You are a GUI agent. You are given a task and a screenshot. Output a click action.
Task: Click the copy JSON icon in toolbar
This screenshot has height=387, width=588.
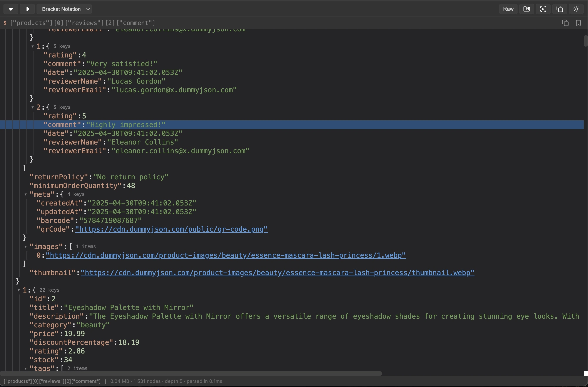pos(560,9)
